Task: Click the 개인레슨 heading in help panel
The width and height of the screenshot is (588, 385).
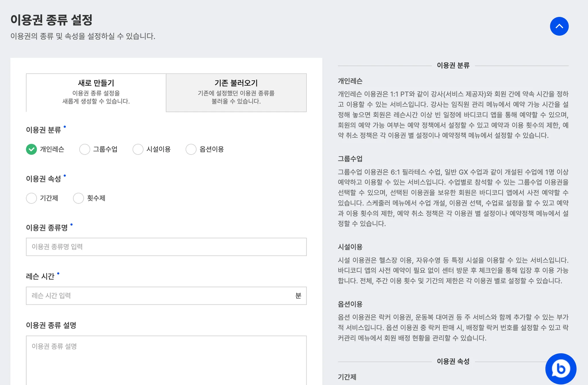Action: (350, 81)
